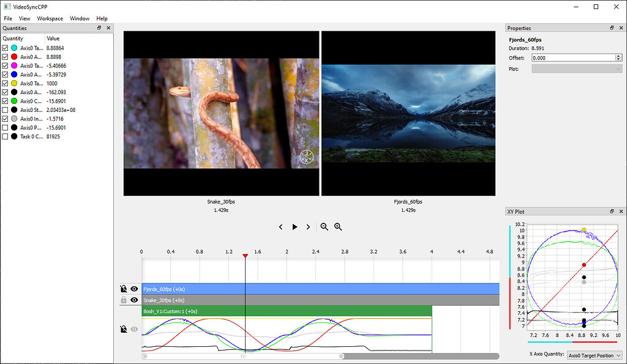
Task: Undock the XY Plot panel
Action: tap(611, 211)
